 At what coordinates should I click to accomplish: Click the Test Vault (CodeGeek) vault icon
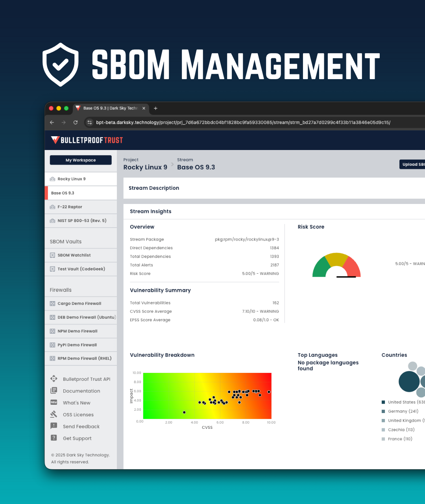coord(52,269)
